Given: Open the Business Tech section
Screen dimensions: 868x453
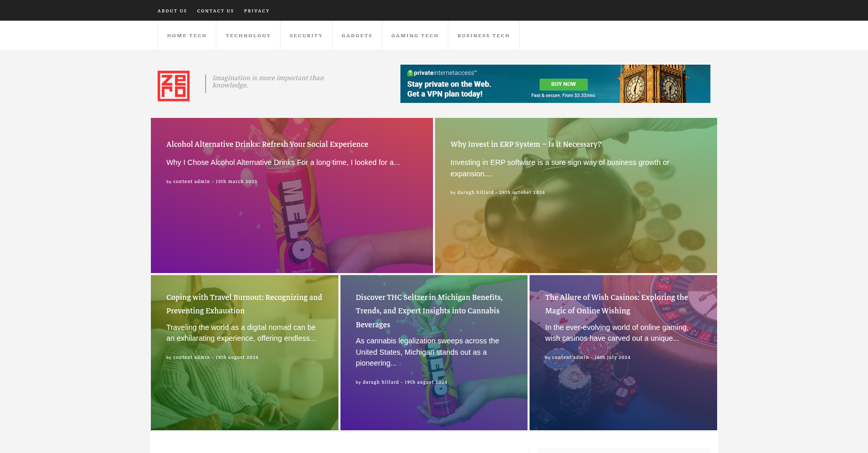Looking at the screenshot, I should (484, 36).
